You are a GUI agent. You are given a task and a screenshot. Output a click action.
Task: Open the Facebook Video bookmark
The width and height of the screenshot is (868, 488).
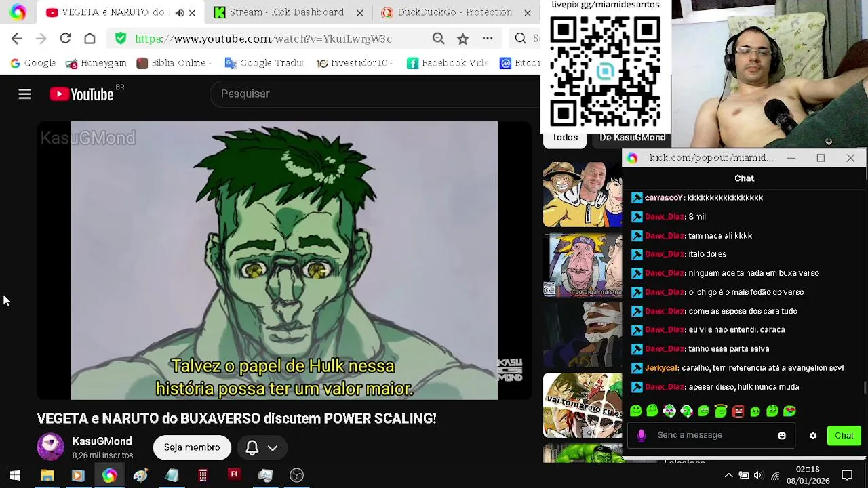[x=448, y=63]
